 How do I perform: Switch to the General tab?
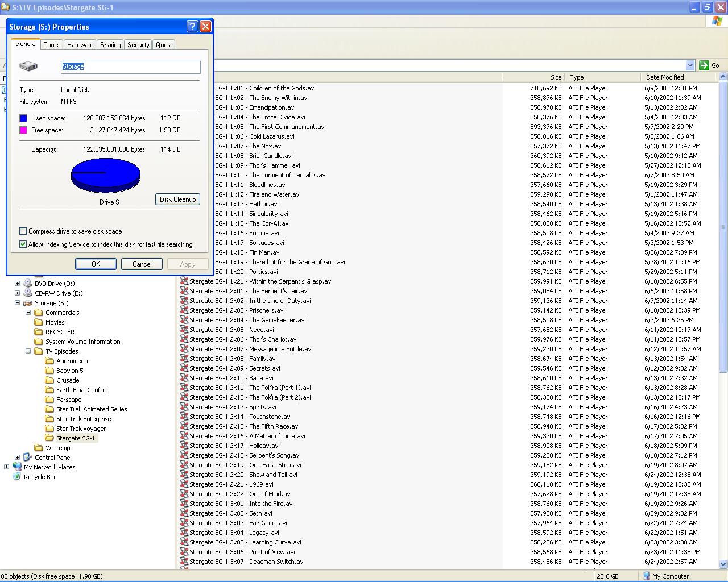(26, 44)
